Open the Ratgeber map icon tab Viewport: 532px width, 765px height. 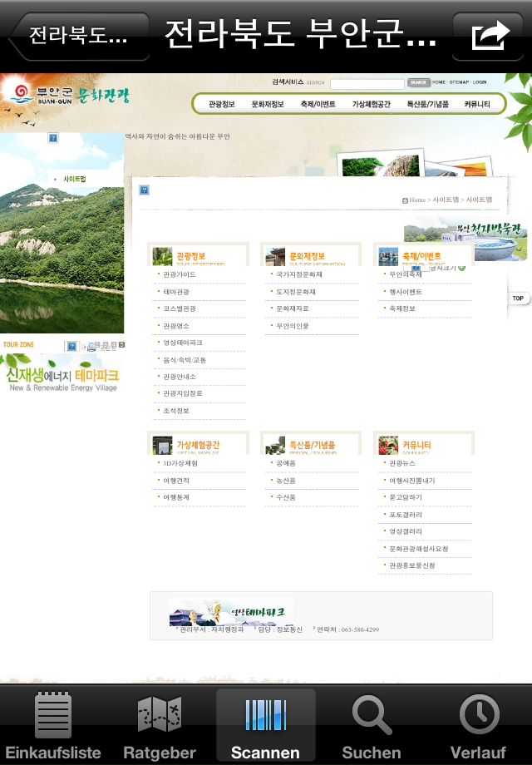[160, 726]
